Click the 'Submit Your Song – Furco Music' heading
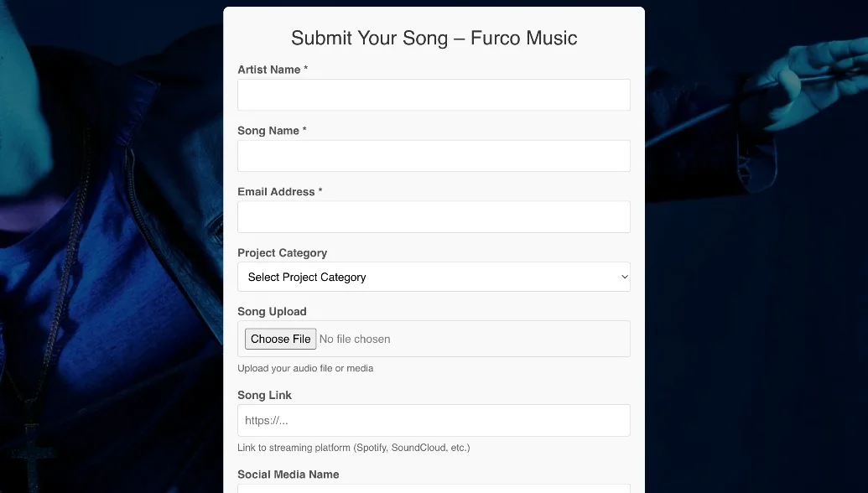The height and width of the screenshot is (493, 868). 434,38
